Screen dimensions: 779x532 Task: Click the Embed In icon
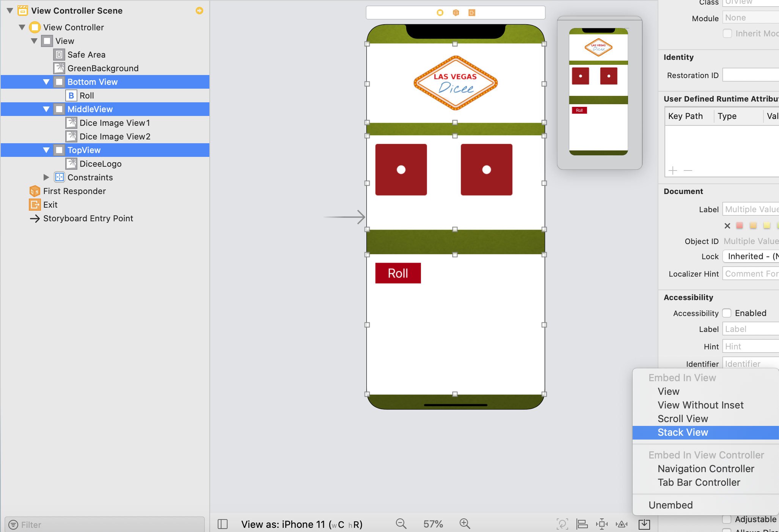pyautogui.click(x=644, y=524)
